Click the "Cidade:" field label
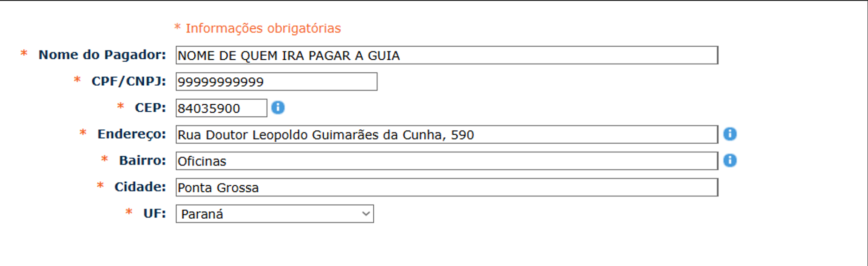 [x=140, y=187]
